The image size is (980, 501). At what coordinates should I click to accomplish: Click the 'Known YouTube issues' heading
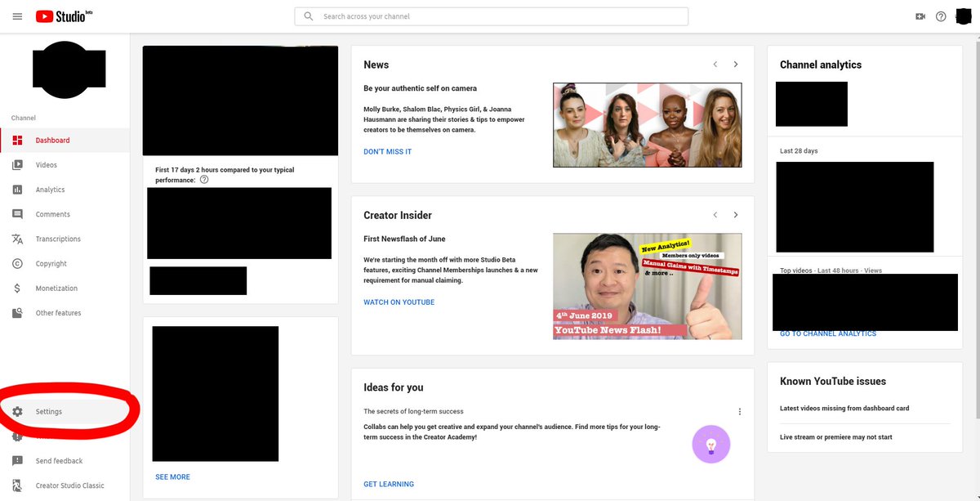[x=833, y=381]
